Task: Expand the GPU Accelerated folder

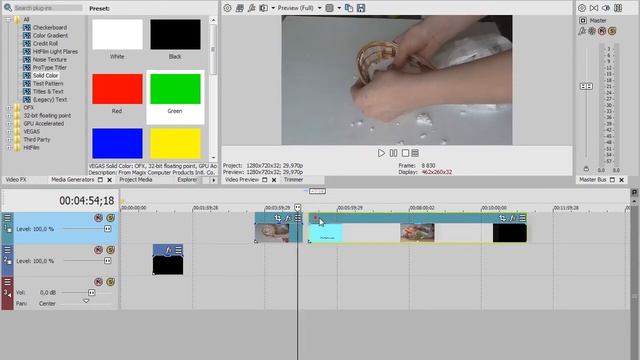Action: coord(9,124)
